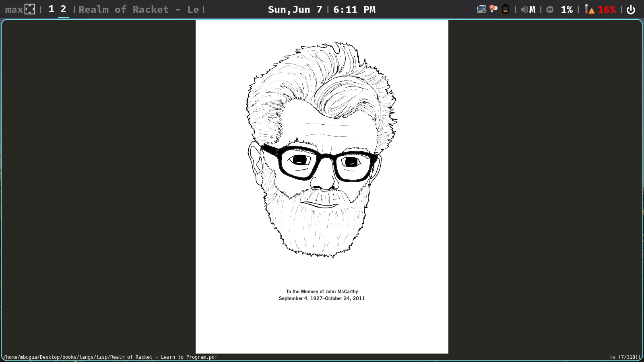The width and height of the screenshot is (644, 362).
Task: Switch to workspace 2
Action: 63,9
